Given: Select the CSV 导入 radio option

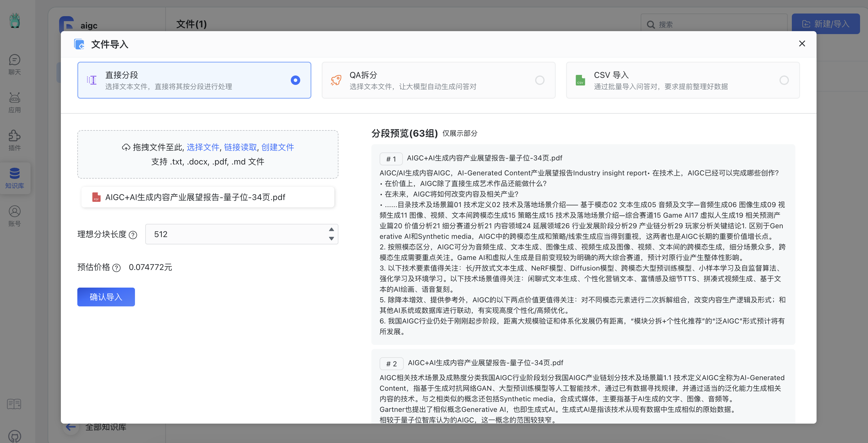Looking at the screenshot, I should pos(784,80).
